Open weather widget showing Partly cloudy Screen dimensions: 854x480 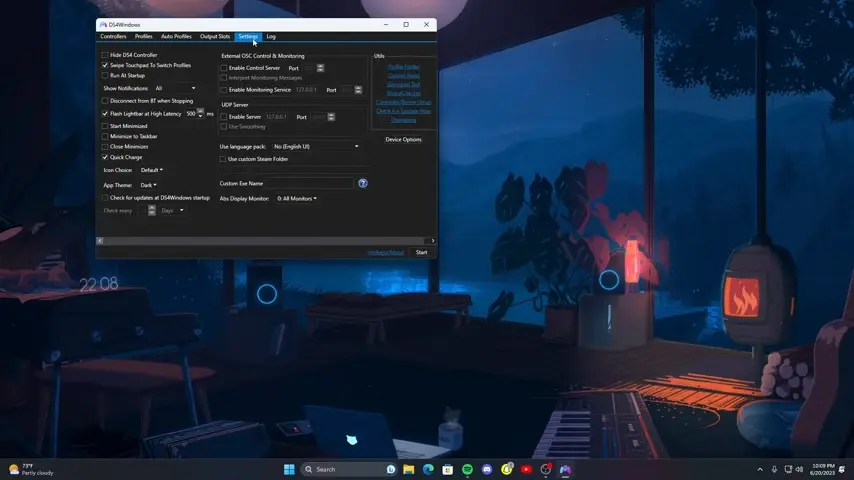coord(31,469)
